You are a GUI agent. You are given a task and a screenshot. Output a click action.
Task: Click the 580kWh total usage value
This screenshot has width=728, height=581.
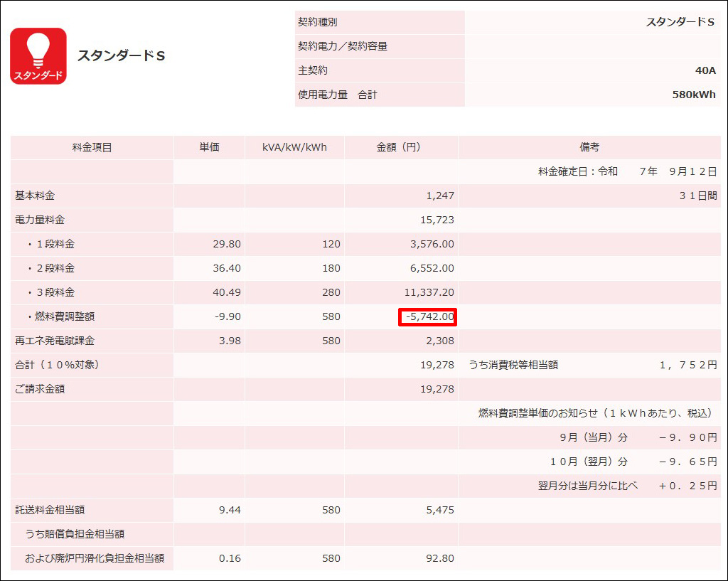693,95
